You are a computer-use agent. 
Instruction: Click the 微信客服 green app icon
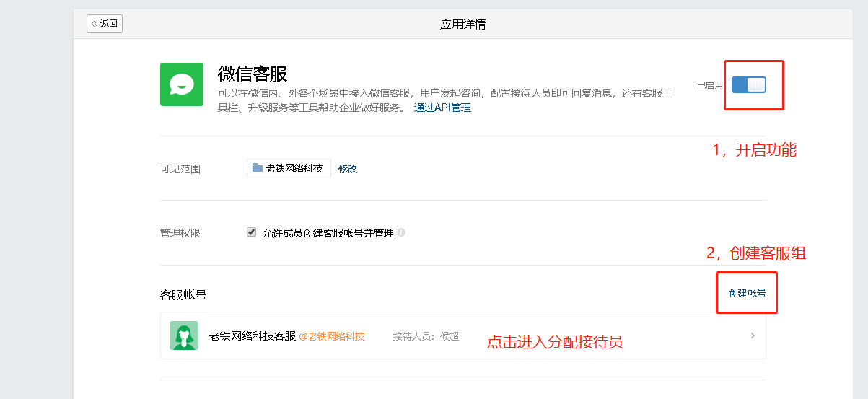coord(182,84)
